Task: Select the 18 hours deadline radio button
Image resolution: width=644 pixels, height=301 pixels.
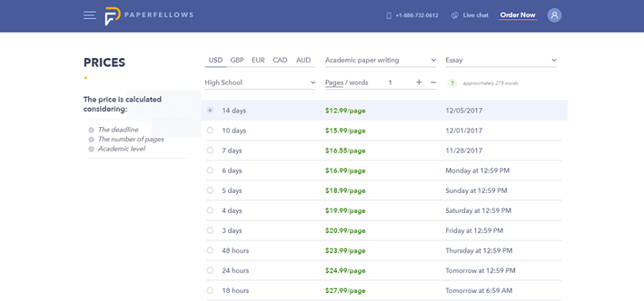Action: click(210, 291)
